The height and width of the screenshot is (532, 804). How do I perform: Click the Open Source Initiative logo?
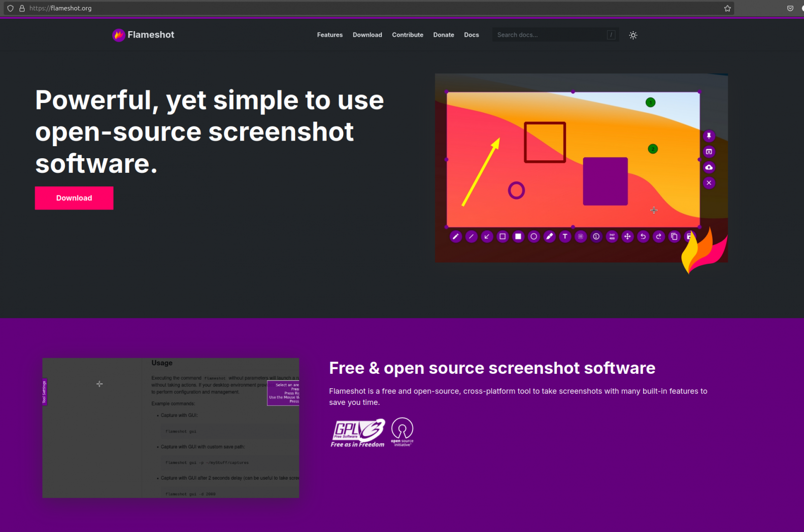[x=402, y=432]
